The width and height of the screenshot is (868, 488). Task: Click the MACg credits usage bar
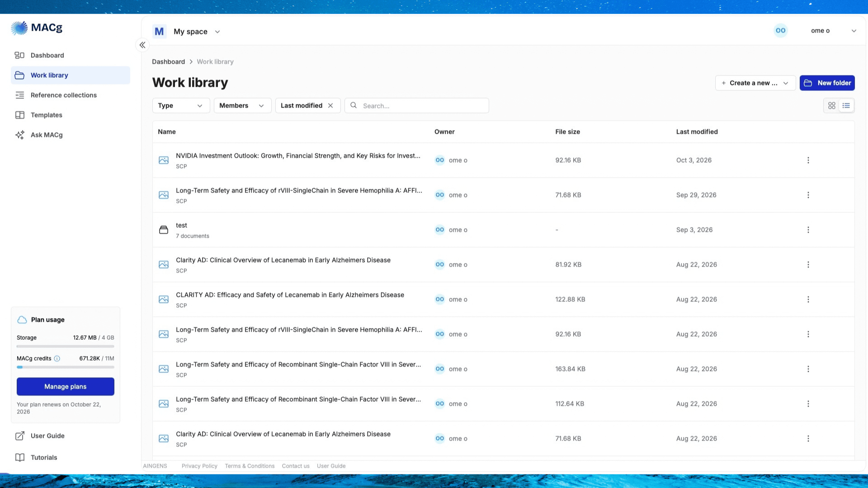point(66,367)
